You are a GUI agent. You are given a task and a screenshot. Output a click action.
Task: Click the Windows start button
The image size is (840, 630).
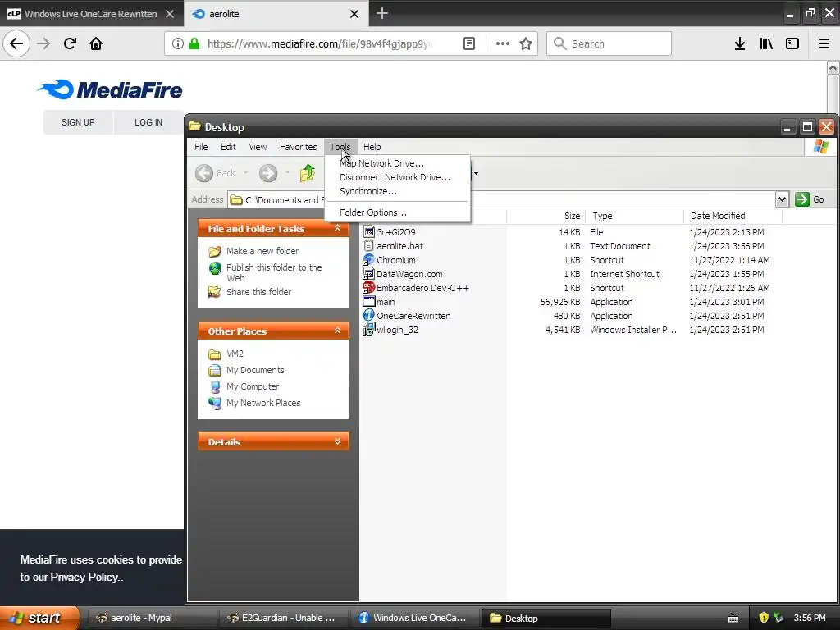[x=39, y=618]
